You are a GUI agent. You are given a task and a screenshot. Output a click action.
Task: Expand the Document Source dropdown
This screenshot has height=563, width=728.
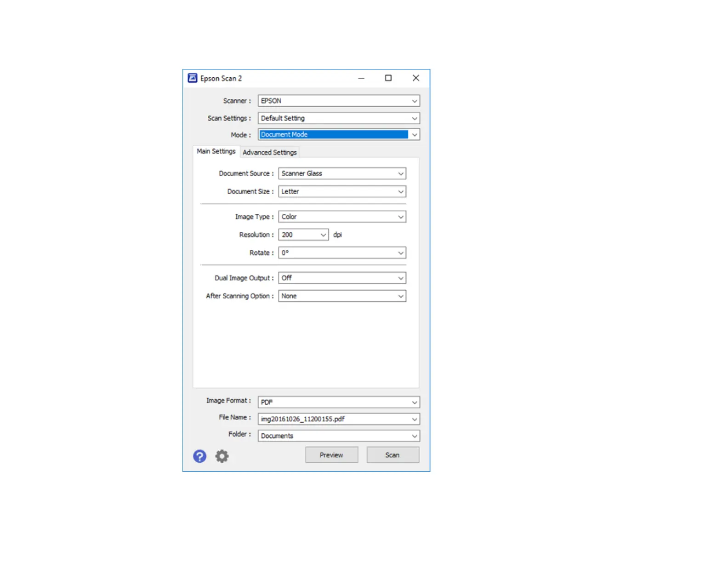click(342, 173)
